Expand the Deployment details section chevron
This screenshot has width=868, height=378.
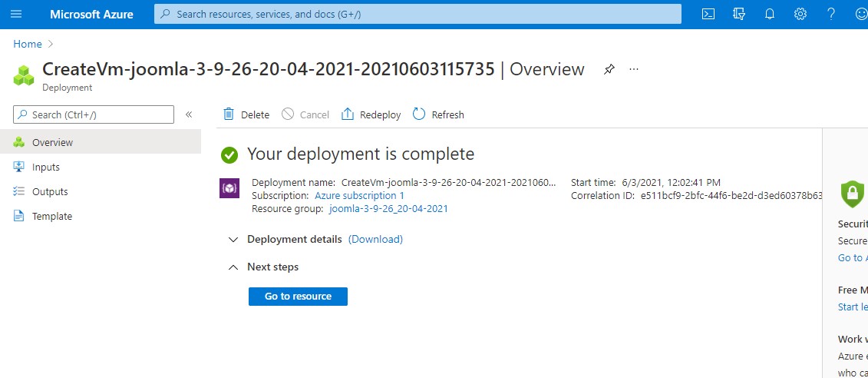coord(233,240)
